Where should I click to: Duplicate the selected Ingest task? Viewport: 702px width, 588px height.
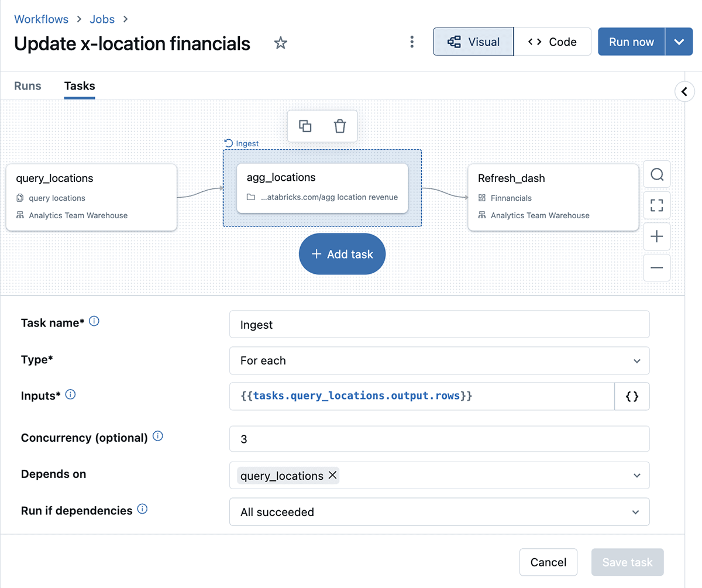tap(305, 126)
